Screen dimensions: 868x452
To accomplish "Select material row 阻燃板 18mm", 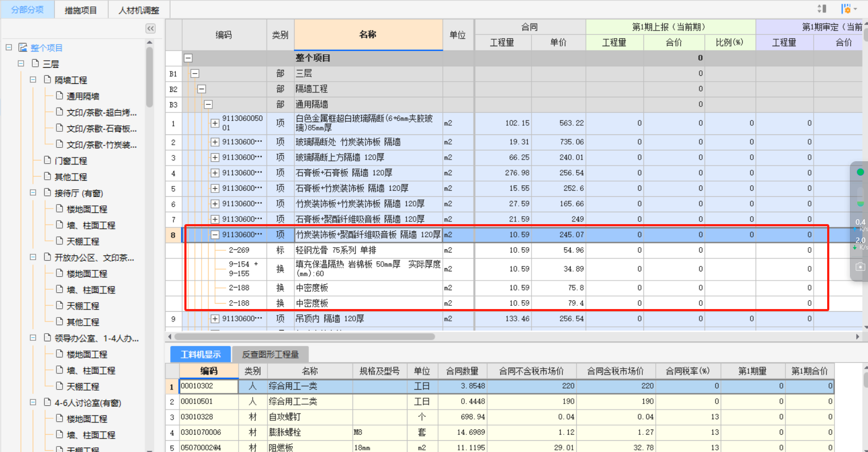I will pos(500,447).
